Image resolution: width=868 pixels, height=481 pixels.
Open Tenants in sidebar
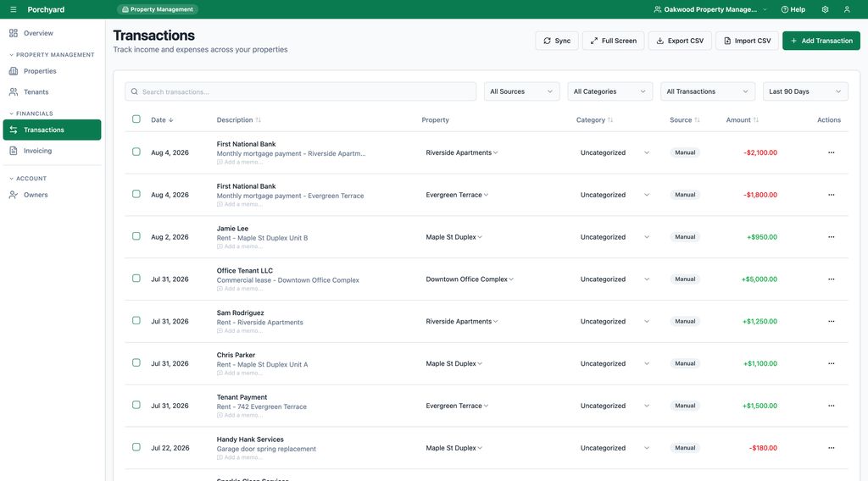52,91
